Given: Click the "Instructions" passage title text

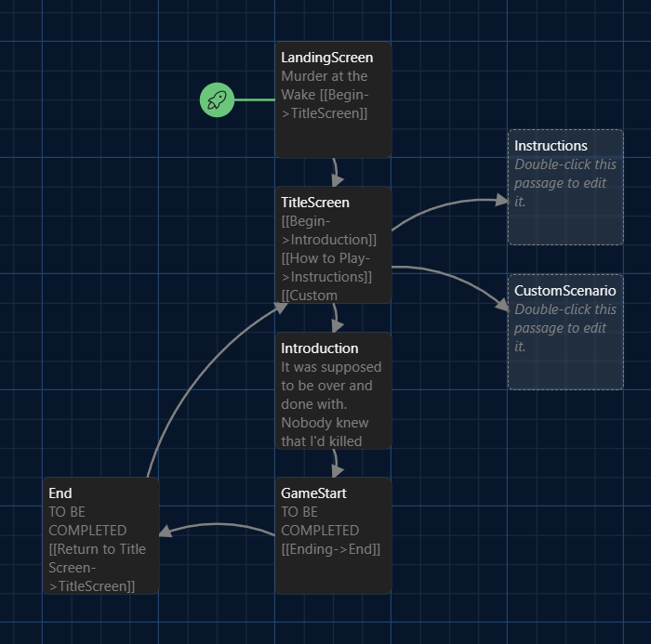Looking at the screenshot, I should pos(551,146).
